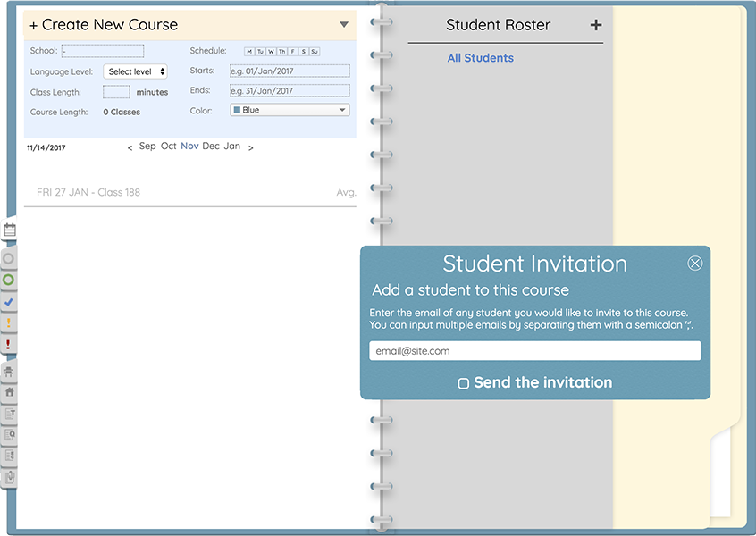Click the School input field
The width and height of the screenshot is (756, 536).
[103, 51]
